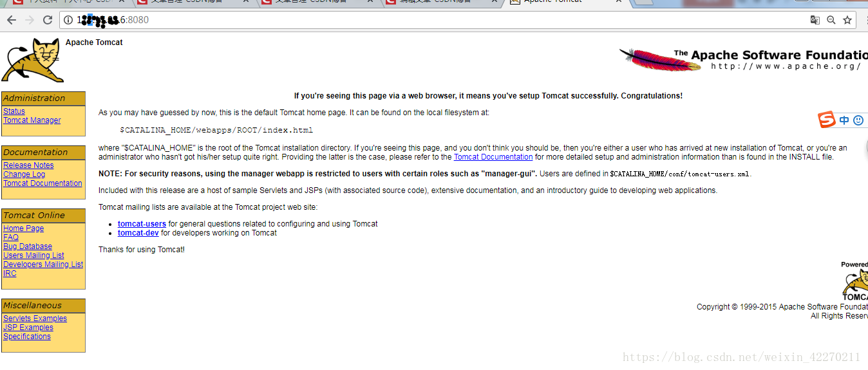The image size is (868, 370).
Task: Open the FAQ link
Action: tap(11, 237)
